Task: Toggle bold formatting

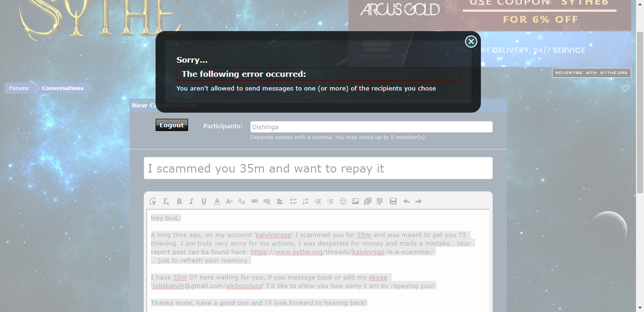Action: (179, 201)
